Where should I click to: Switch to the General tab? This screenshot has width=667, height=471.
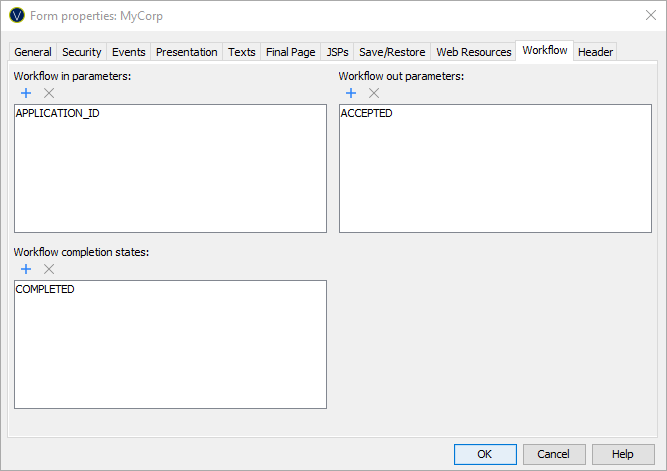(33, 52)
